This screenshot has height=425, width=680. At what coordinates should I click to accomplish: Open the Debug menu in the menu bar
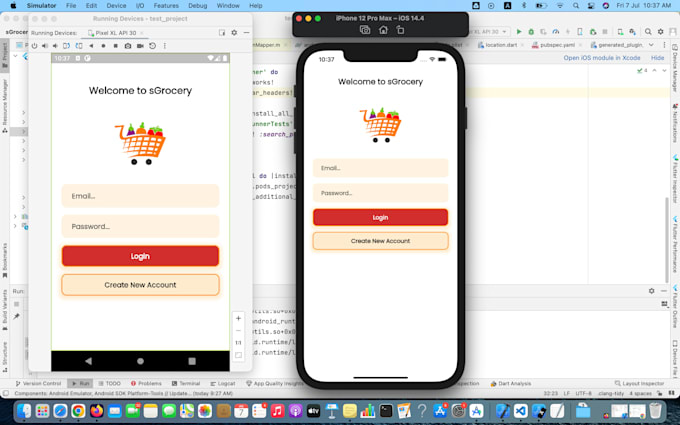[198, 6]
